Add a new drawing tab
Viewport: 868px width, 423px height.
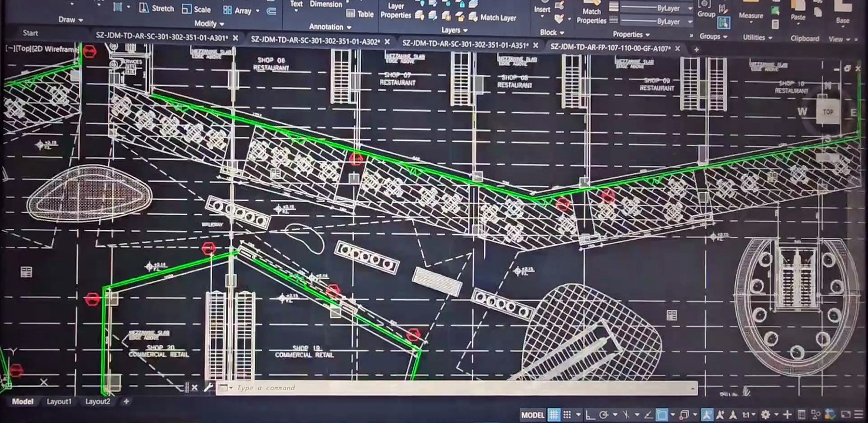coord(696,49)
